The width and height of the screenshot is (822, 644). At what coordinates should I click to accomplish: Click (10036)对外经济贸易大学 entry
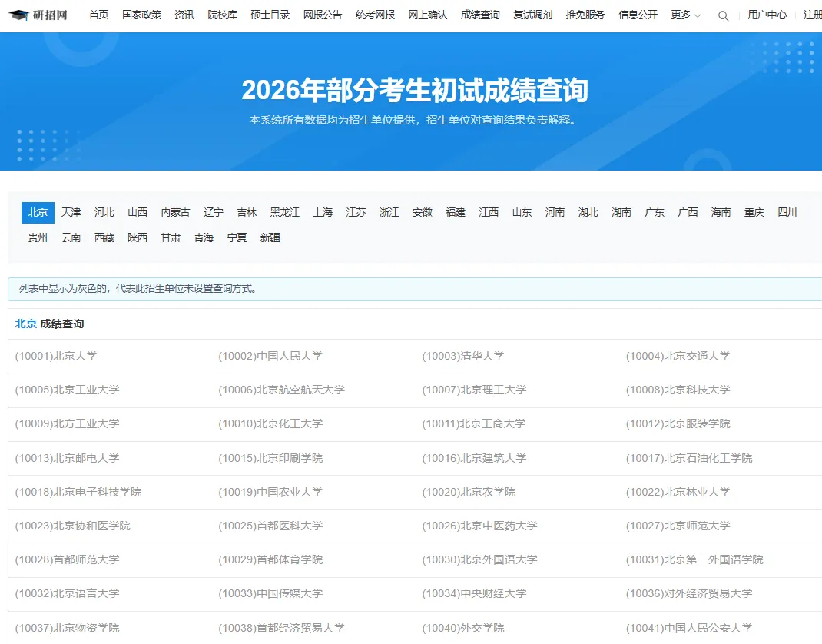[x=689, y=593]
